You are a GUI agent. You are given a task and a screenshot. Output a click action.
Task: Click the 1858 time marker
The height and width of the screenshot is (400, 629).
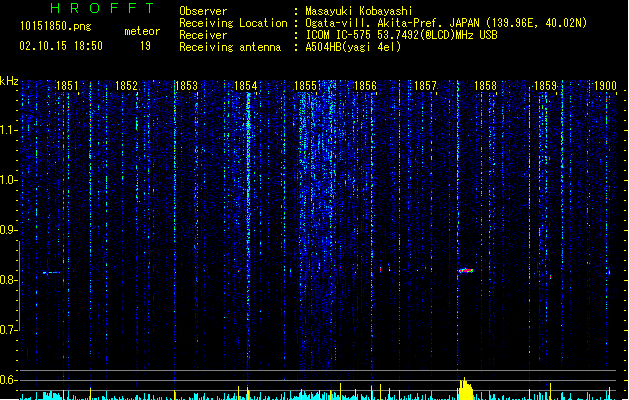[485, 86]
